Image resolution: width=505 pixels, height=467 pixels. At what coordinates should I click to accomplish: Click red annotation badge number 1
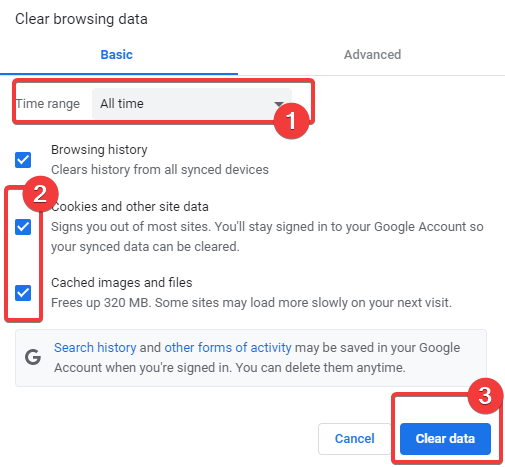(291, 120)
